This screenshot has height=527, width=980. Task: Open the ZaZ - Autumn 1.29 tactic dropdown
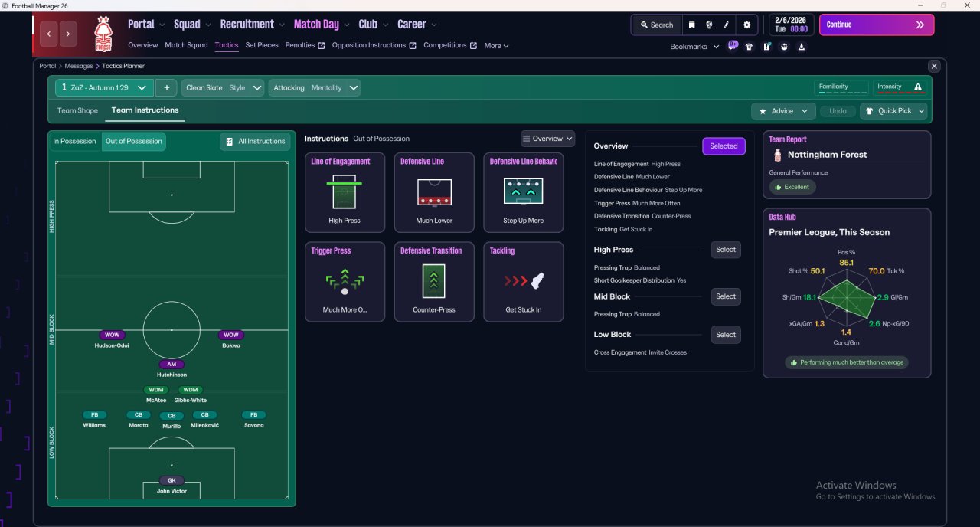[104, 87]
